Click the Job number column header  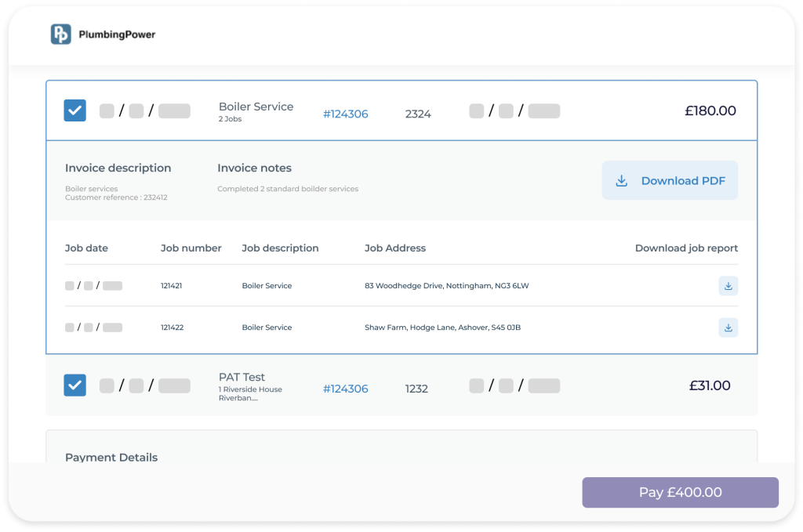[x=191, y=248]
